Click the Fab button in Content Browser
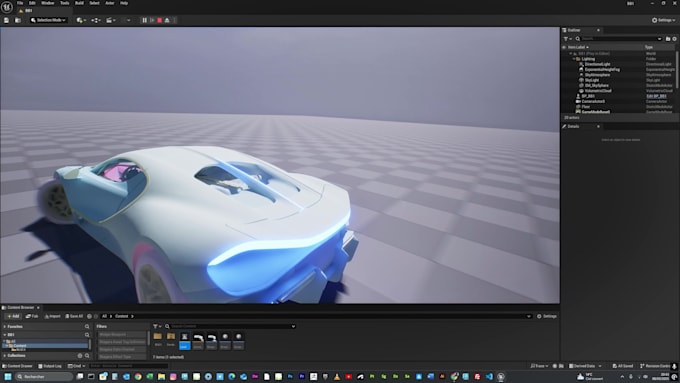This screenshot has width=680, height=383. pos(32,316)
